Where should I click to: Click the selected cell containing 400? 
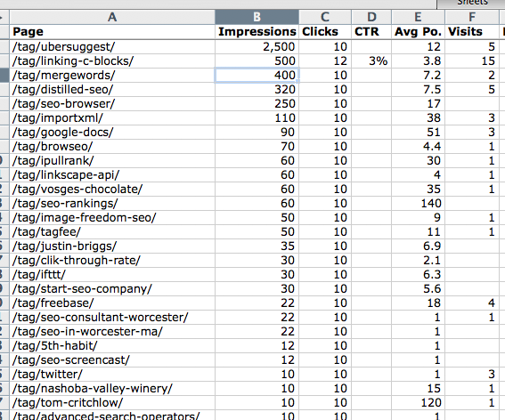click(257, 76)
